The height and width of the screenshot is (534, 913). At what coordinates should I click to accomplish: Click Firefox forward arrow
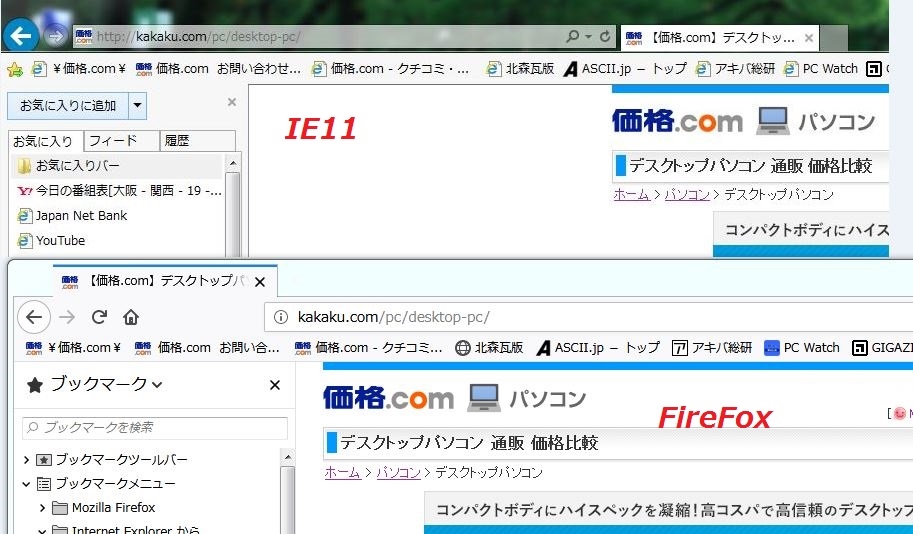67,317
